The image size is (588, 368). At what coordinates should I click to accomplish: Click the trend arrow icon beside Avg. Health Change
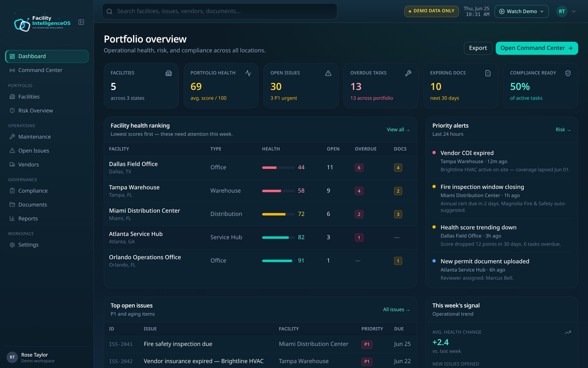click(568, 332)
